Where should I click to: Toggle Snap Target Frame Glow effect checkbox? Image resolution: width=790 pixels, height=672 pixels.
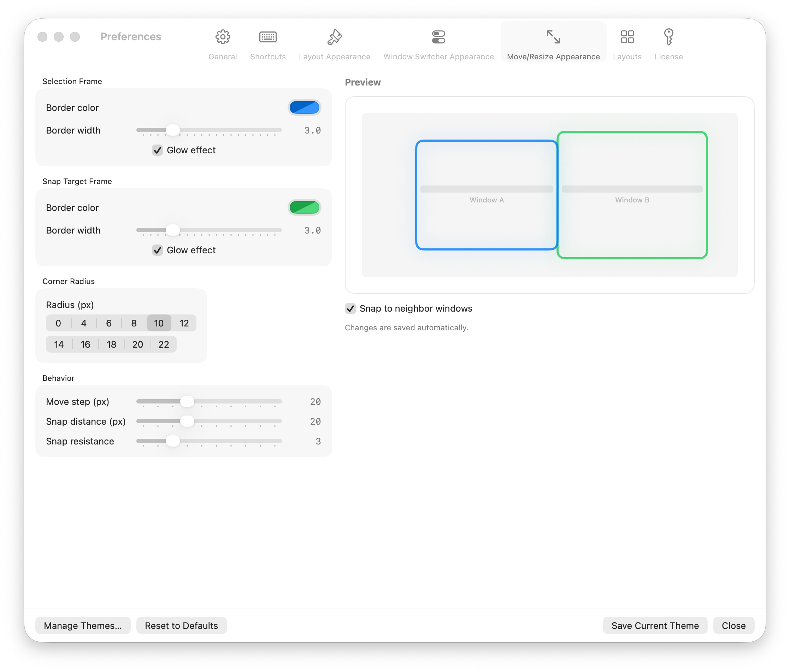[157, 250]
